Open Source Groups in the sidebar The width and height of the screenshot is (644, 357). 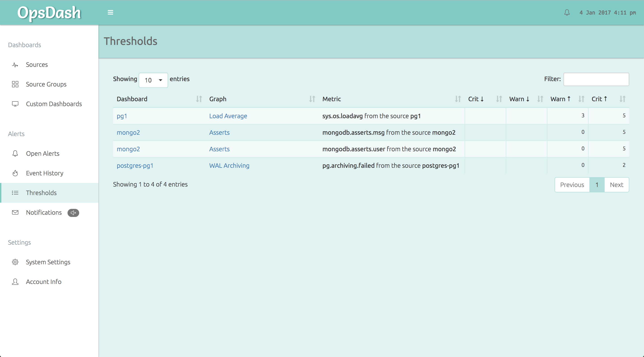pyautogui.click(x=49, y=84)
